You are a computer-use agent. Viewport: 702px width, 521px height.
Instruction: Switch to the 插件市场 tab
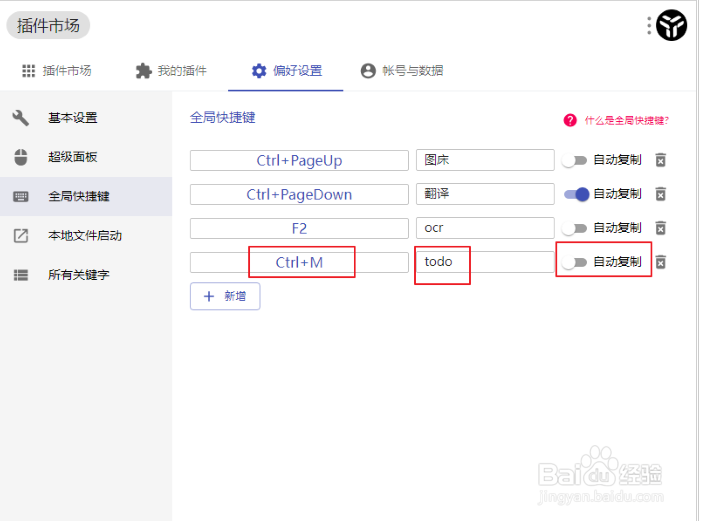tap(57, 71)
